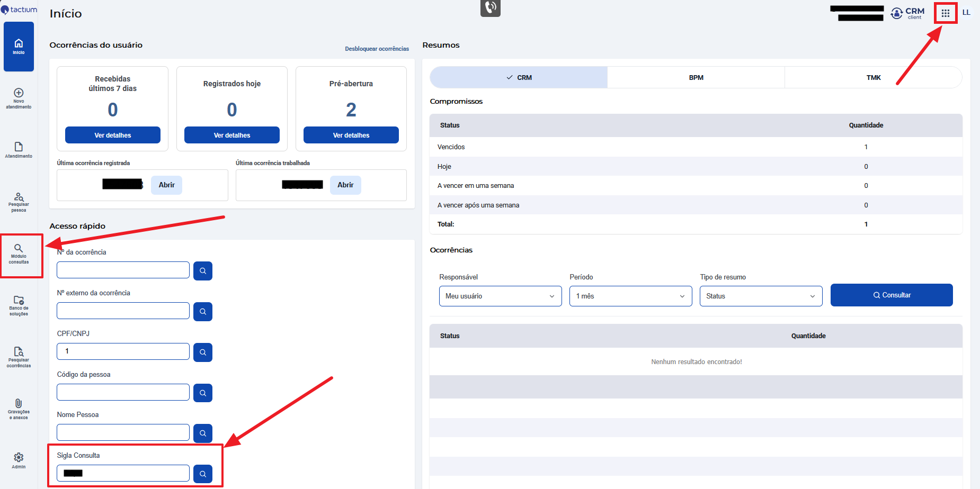
Task: Switch to the BPM summary tab
Action: click(x=696, y=77)
